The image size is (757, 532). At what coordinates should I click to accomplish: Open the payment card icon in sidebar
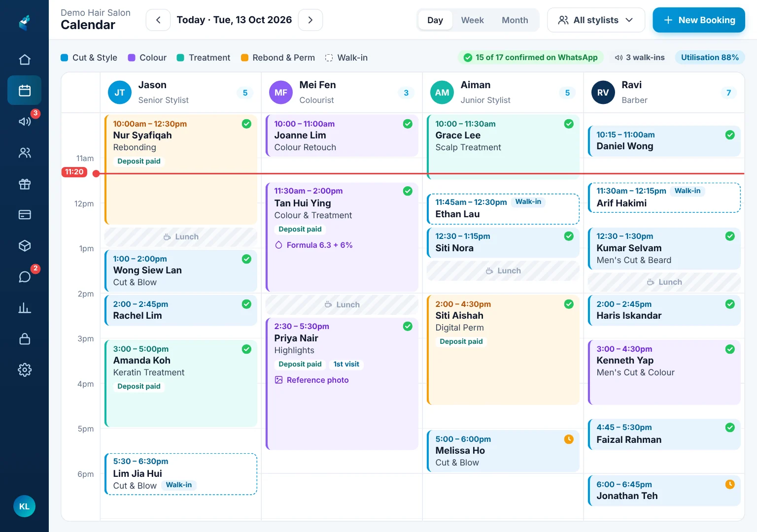click(x=25, y=215)
